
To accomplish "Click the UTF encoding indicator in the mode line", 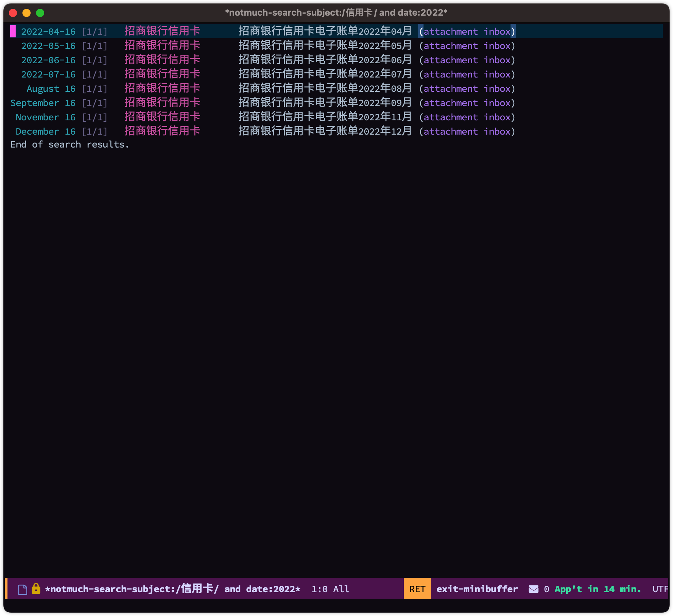I will click(x=660, y=589).
